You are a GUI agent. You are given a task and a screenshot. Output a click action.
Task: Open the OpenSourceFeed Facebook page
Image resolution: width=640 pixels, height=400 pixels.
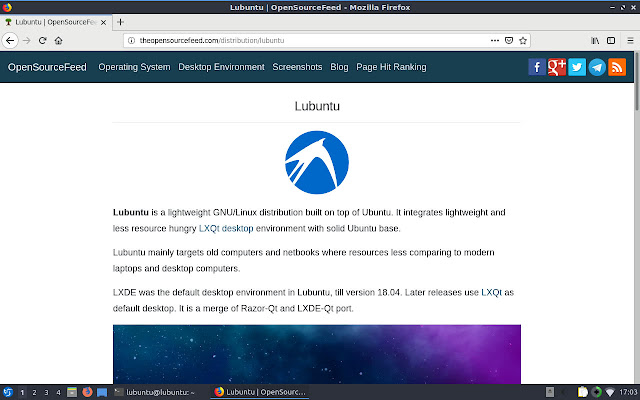click(537, 67)
